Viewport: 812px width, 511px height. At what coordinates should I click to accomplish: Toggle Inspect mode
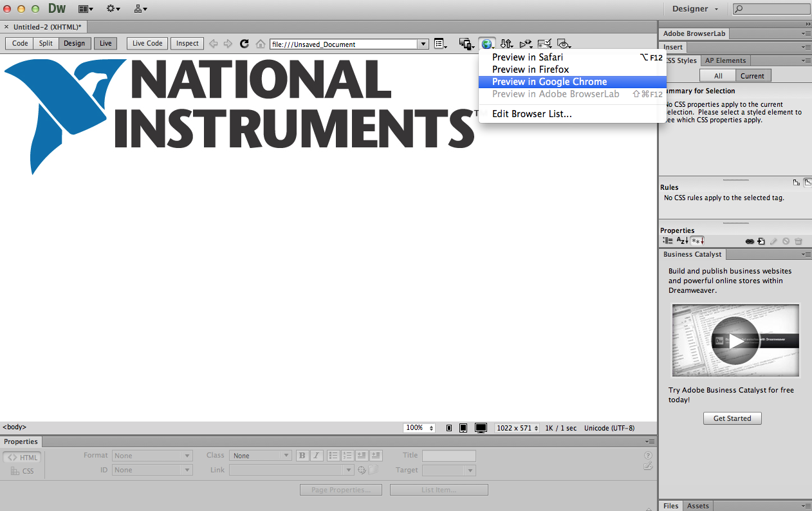tap(187, 43)
